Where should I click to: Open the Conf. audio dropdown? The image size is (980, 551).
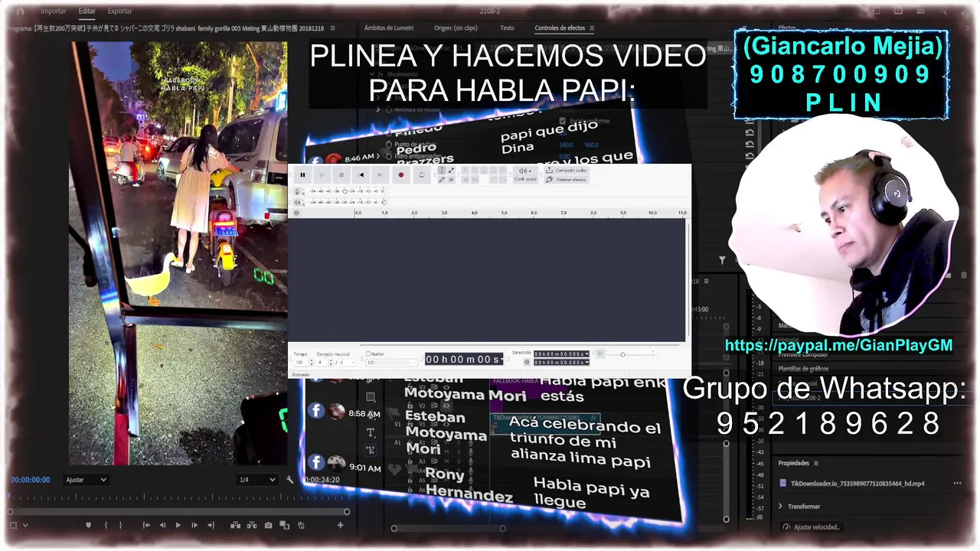click(524, 174)
